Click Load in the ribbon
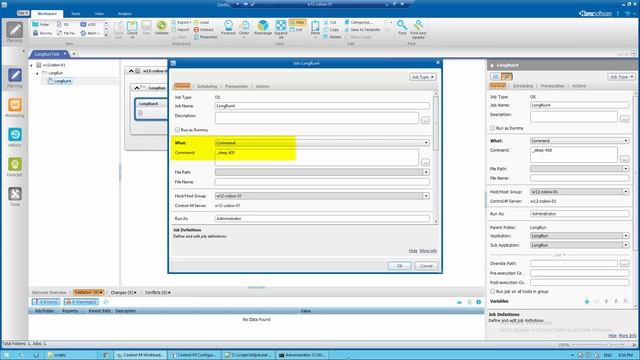The image size is (640, 360). pyautogui.click(x=202, y=22)
